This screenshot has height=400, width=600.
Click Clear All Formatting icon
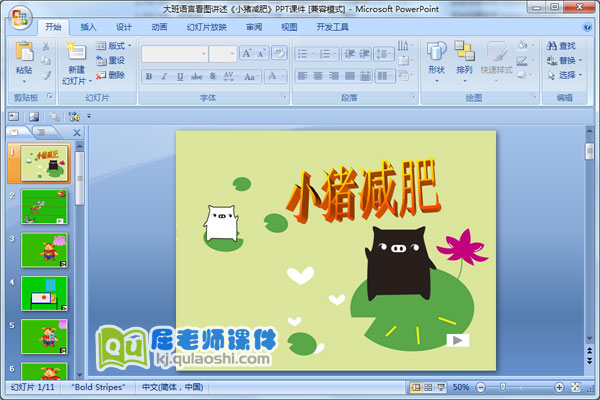click(279, 53)
